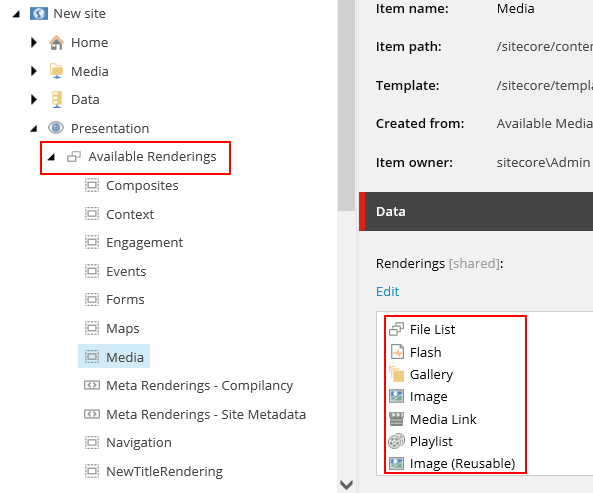This screenshot has height=493, width=593.
Task: Collapse the Available Renderings node
Action: (51, 157)
